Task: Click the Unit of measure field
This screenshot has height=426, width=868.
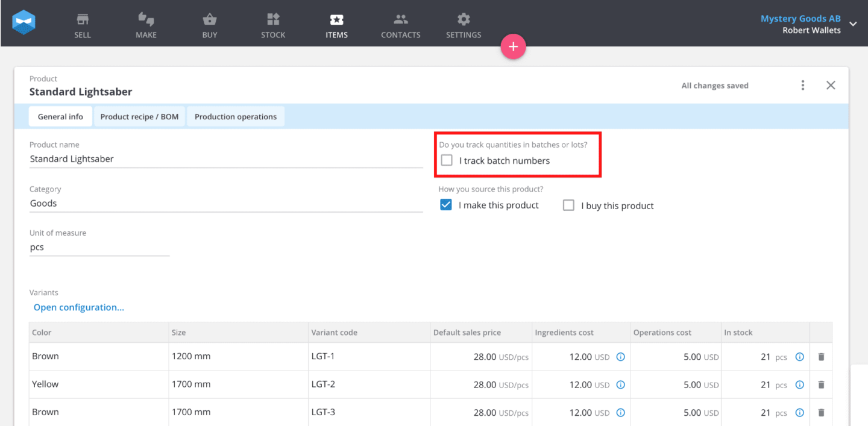Action: click(99, 246)
